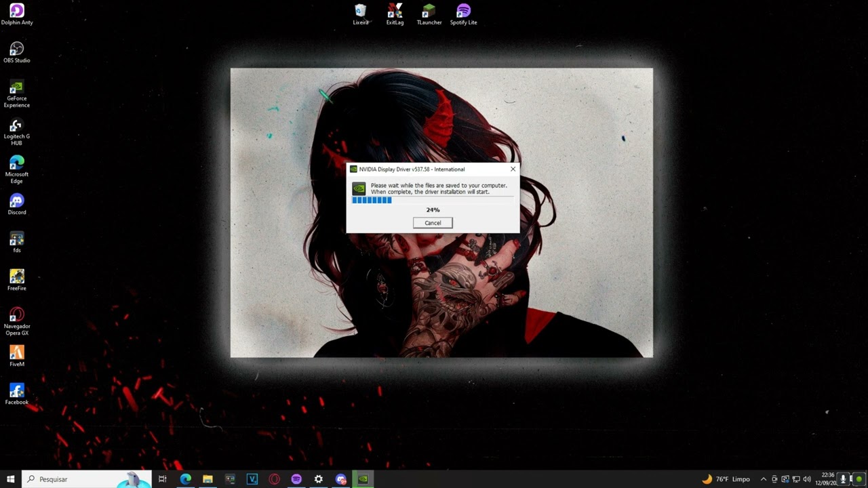Image resolution: width=868 pixels, height=488 pixels.
Task: Click the NVIDIA logo inside the dialog
Action: (359, 188)
